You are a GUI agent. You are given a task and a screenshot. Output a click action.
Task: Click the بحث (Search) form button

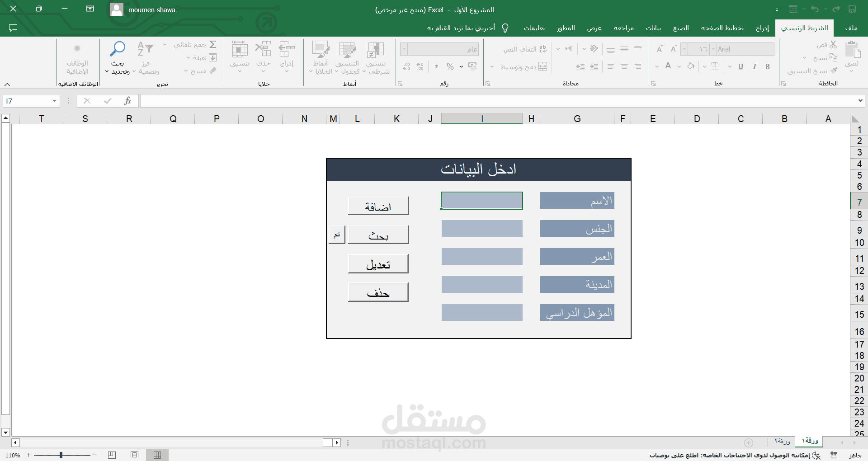tap(378, 235)
